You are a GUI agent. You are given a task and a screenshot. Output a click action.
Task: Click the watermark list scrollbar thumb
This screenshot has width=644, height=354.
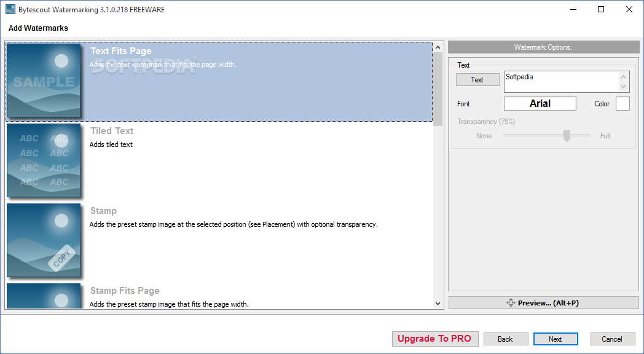(438, 88)
